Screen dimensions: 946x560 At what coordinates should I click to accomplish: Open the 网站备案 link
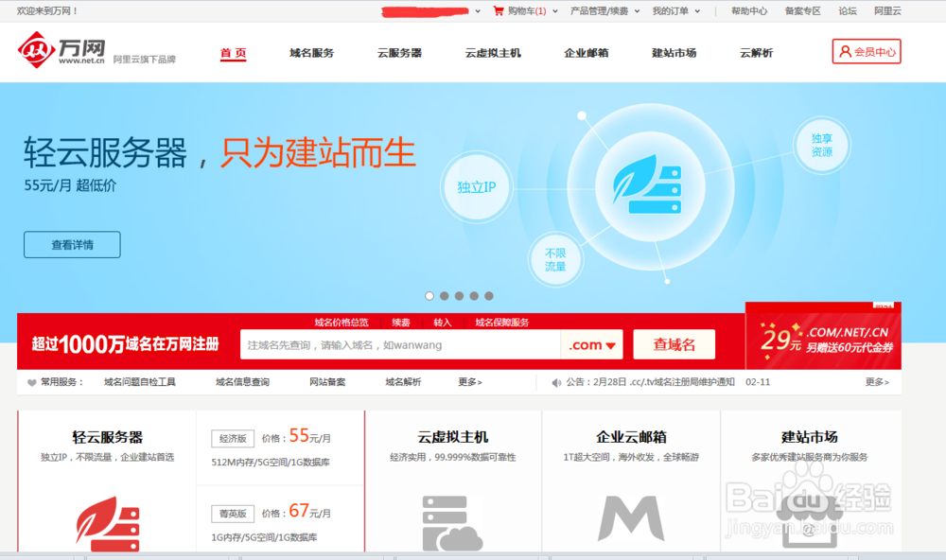click(x=327, y=382)
